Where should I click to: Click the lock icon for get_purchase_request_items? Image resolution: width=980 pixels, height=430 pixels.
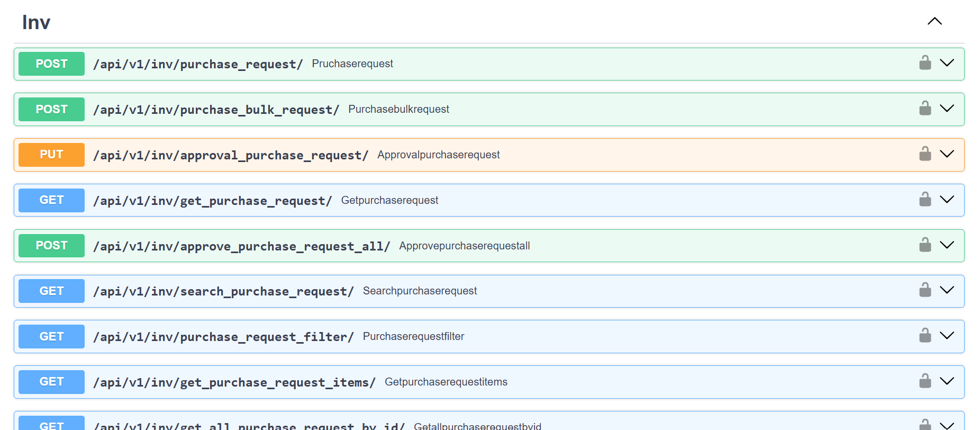point(924,381)
